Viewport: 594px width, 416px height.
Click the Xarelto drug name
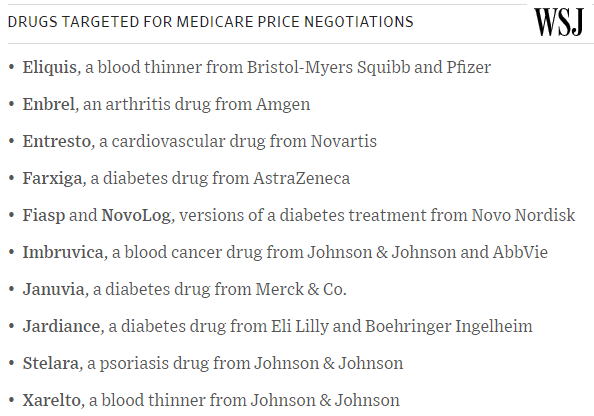pyautogui.click(x=52, y=400)
